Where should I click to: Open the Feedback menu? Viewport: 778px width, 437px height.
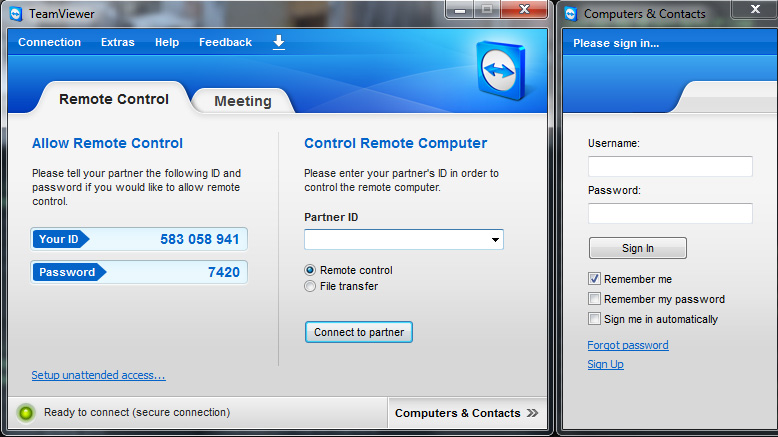click(225, 42)
